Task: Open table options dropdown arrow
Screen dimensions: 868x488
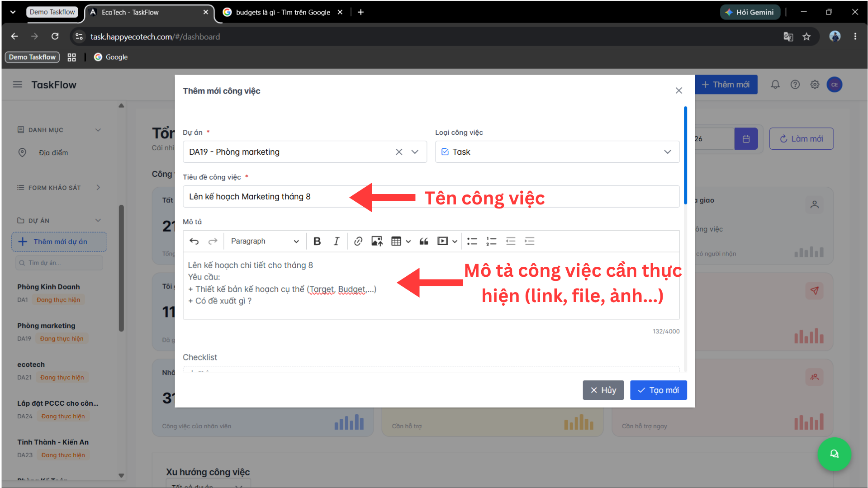Action: (408, 241)
